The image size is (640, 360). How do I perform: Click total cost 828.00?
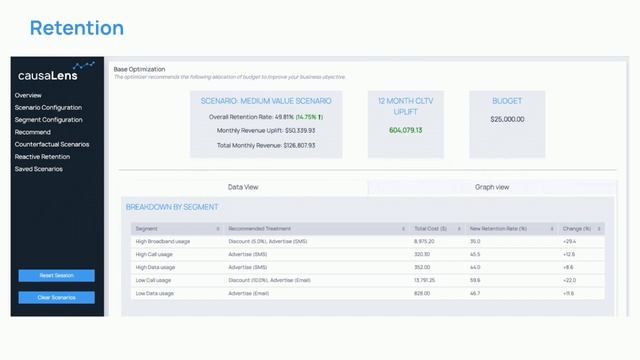click(422, 293)
